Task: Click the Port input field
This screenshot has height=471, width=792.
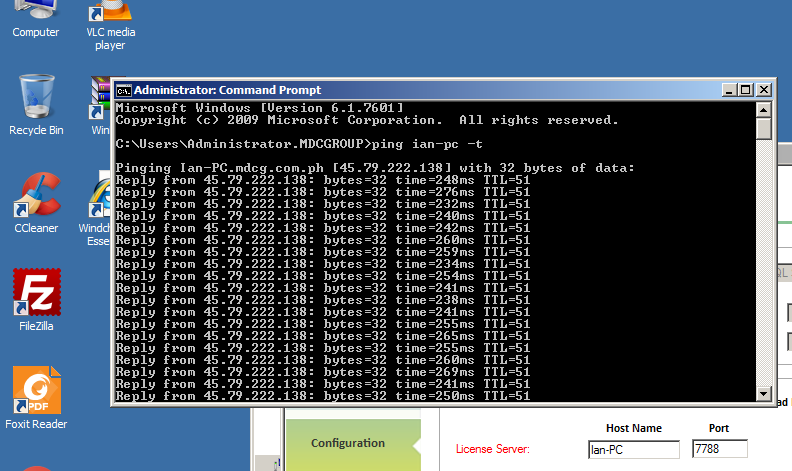Action: [720, 449]
